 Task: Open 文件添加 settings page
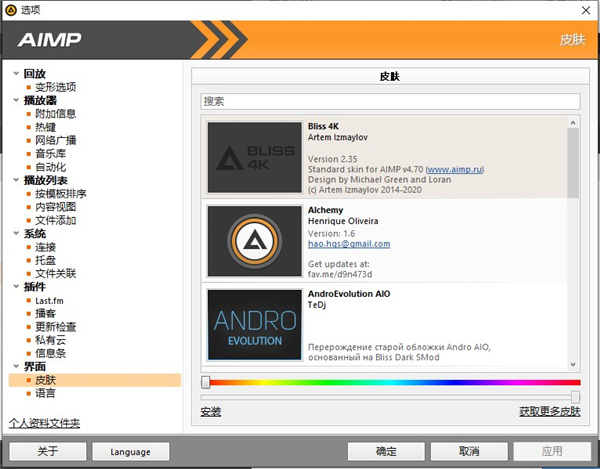(55, 220)
